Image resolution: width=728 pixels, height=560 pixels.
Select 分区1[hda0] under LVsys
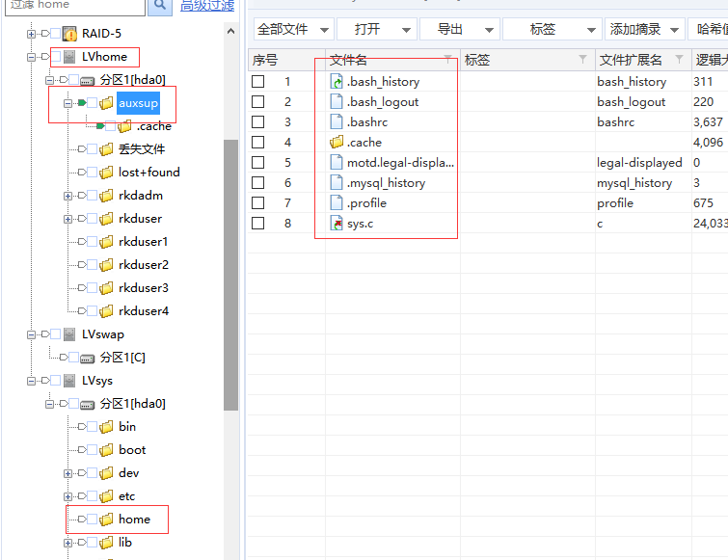click(x=133, y=404)
